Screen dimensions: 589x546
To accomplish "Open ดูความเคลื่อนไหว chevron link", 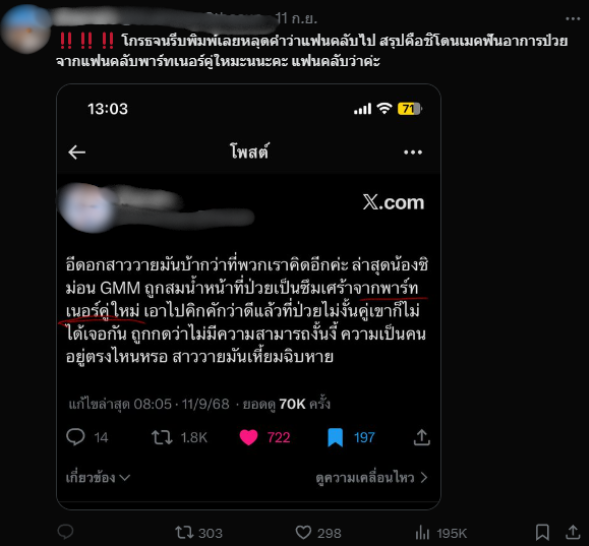I will point(372,477).
